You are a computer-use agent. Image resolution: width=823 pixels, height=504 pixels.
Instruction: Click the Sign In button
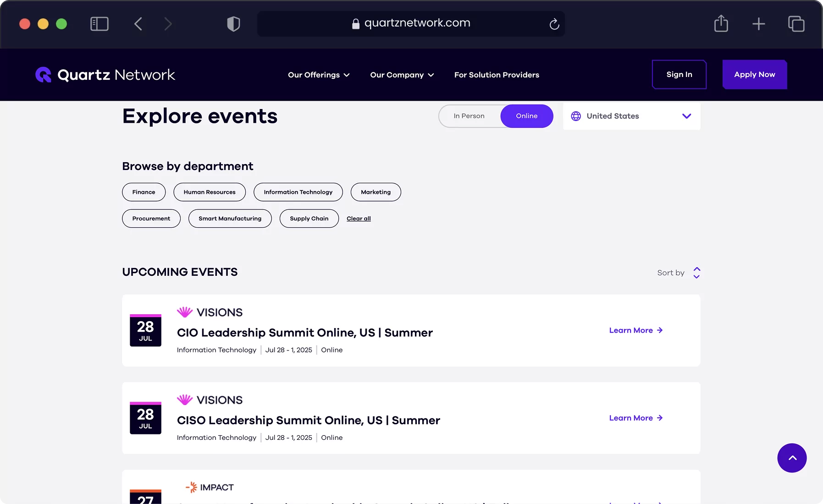click(x=679, y=74)
